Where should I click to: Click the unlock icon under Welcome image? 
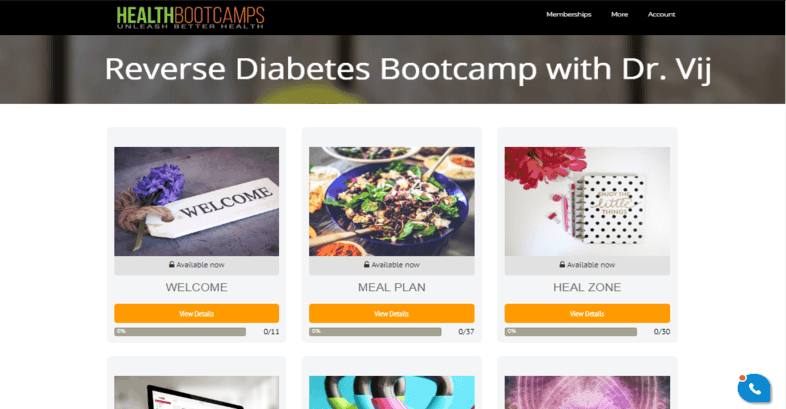[171, 265]
